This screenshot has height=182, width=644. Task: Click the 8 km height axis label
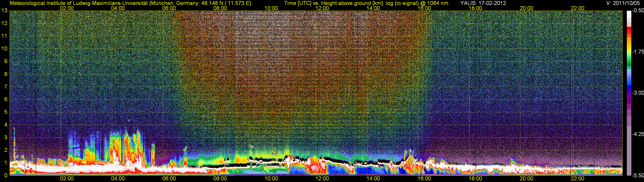6,74
